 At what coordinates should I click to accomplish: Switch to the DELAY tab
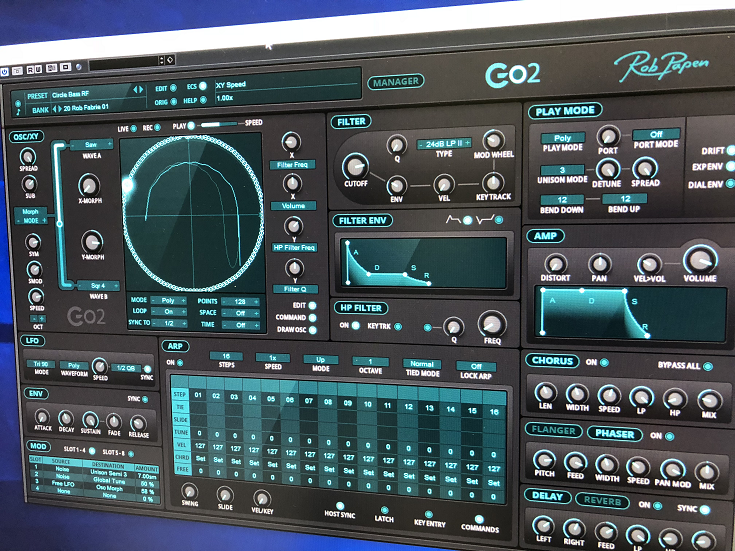coord(547,496)
